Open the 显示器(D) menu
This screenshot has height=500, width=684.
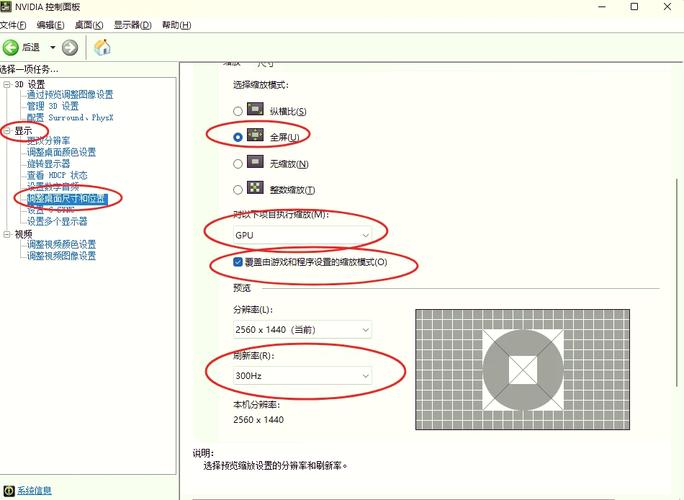point(133,25)
